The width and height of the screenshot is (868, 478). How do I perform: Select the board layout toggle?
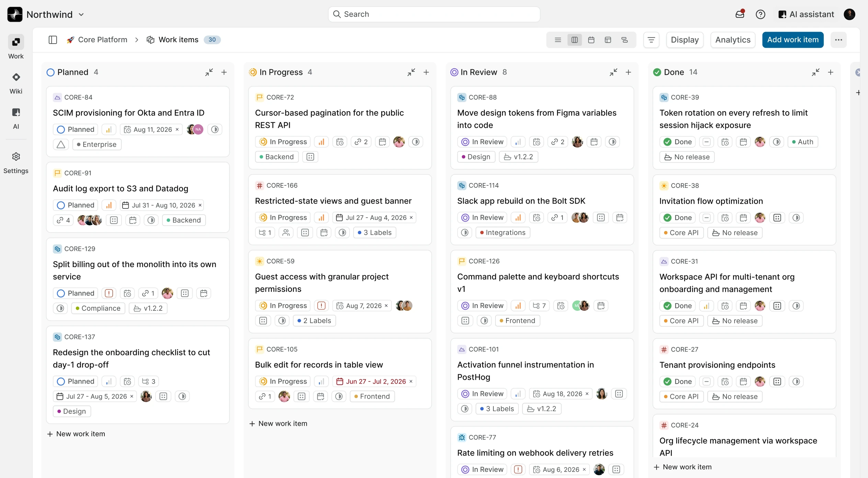pos(574,40)
